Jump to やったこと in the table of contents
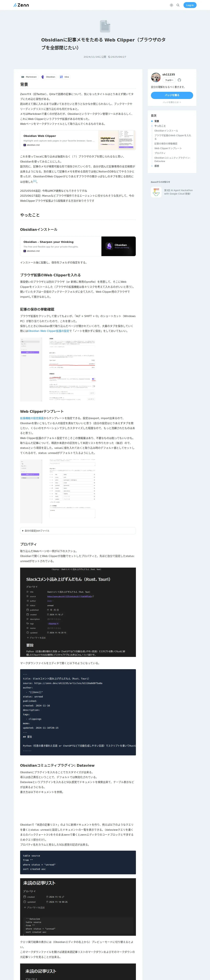 160,126
